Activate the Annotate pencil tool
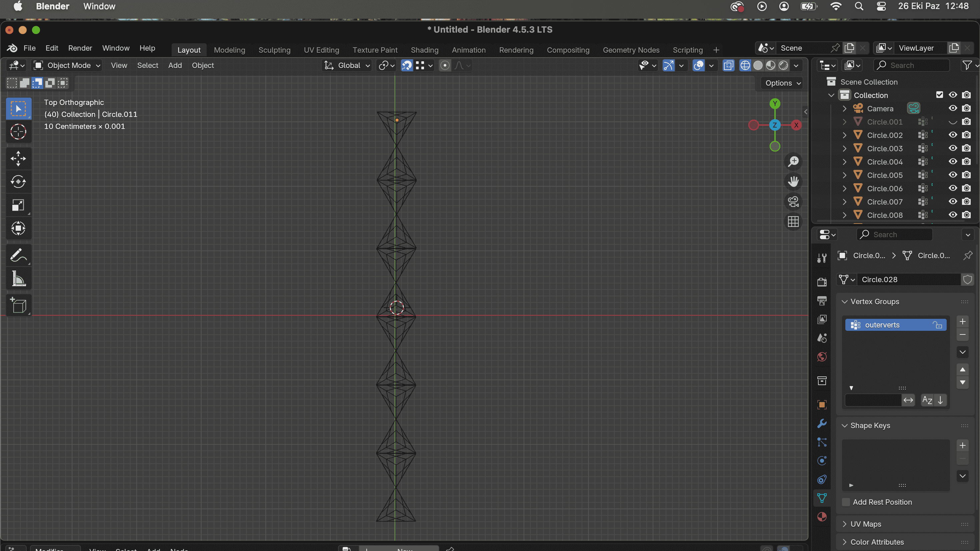 point(18,255)
